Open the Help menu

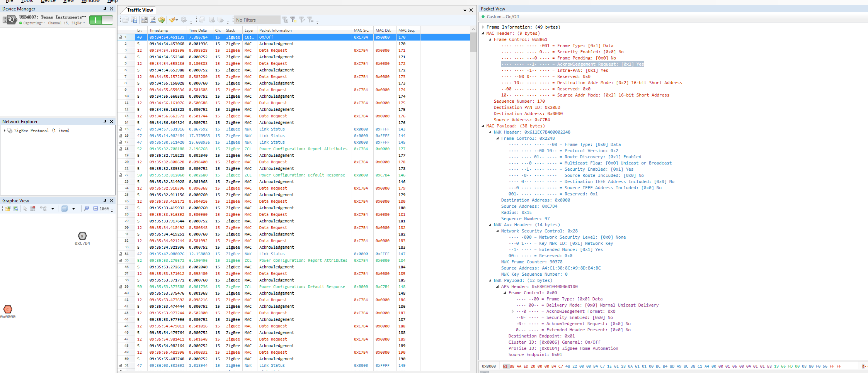[x=112, y=1]
